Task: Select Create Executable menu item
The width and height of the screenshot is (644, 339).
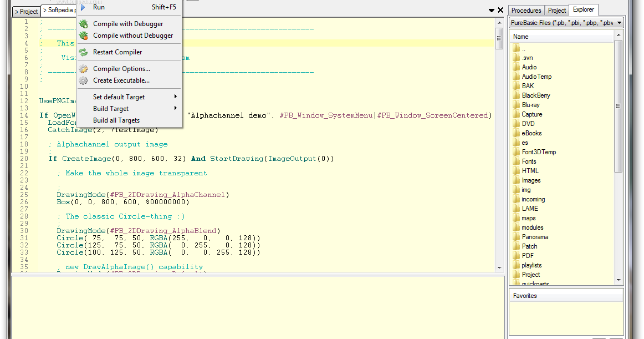Action: coord(129,80)
